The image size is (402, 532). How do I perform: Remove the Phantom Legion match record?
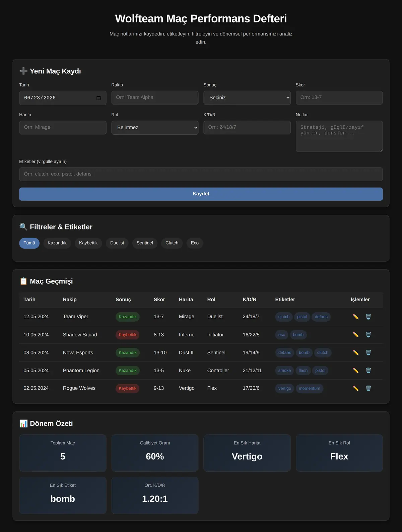coord(368,371)
